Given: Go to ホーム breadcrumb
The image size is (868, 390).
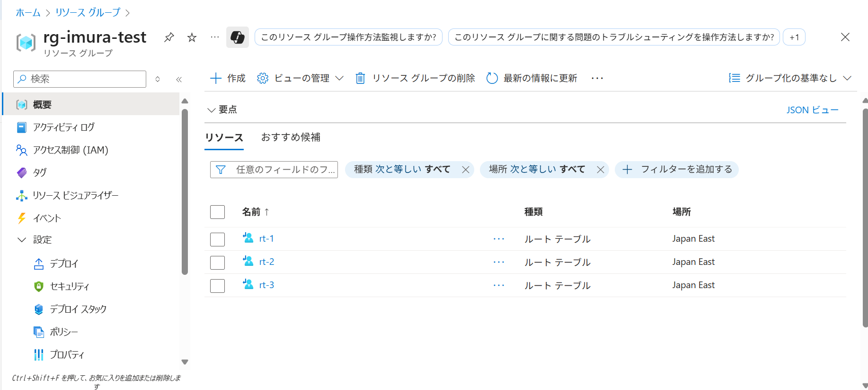Looking at the screenshot, I should pyautogui.click(x=28, y=13).
